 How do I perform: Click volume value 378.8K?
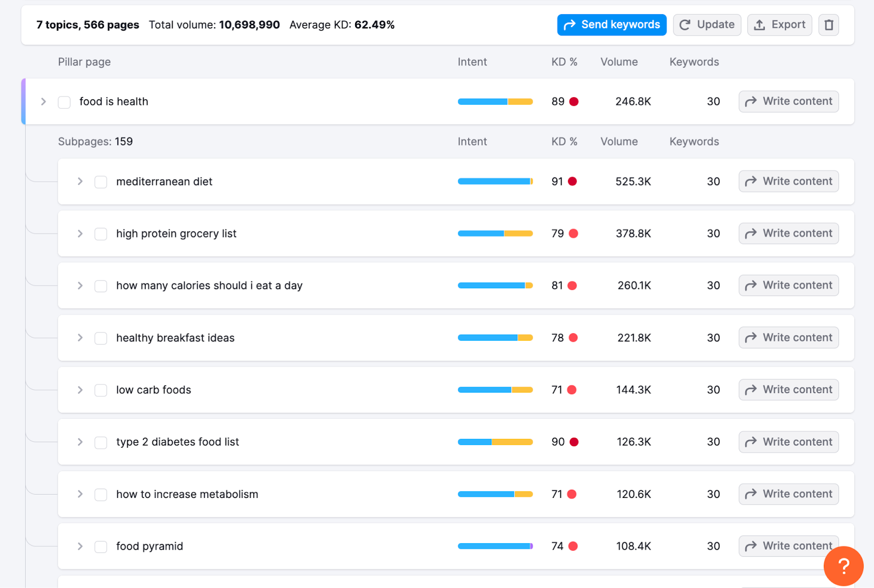coord(633,234)
